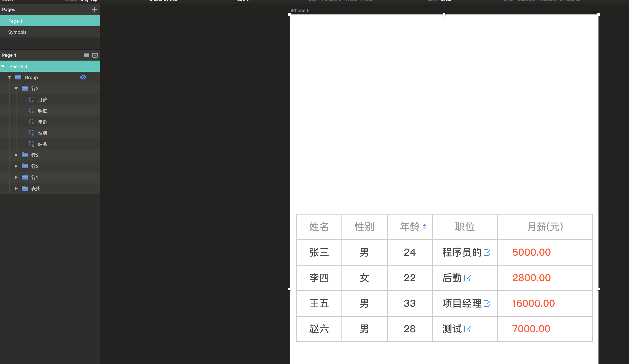Viewport: 629px width, 364px height.
Task: Switch to the Symbols page
Action: coord(17,32)
